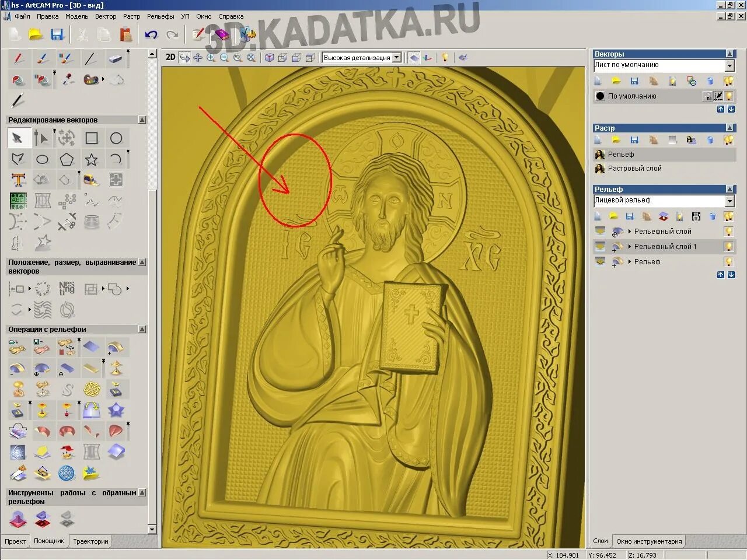This screenshot has width=747, height=560.
Task: Click the Open file folder icon
Action: pyautogui.click(x=36, y=35)
